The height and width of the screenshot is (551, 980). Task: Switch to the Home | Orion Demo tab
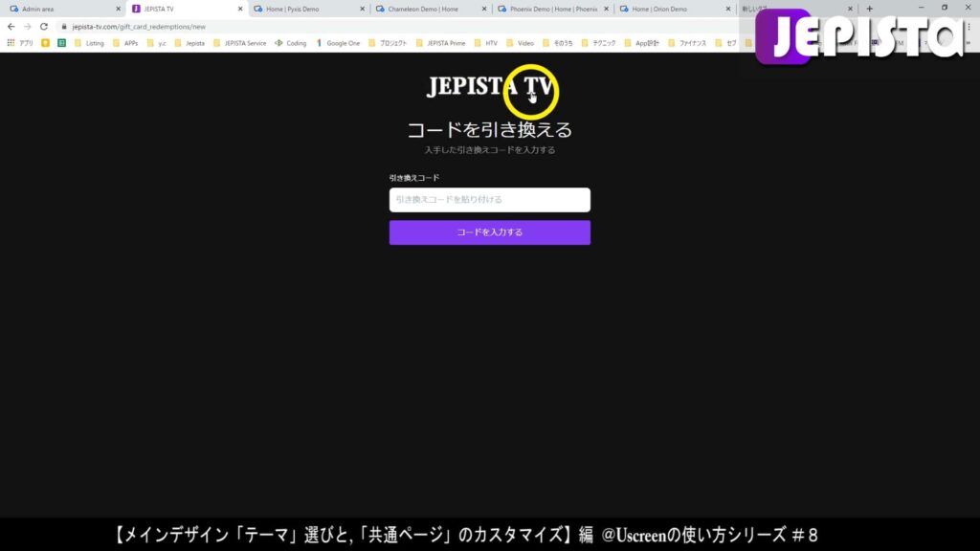tap(675, 9)
